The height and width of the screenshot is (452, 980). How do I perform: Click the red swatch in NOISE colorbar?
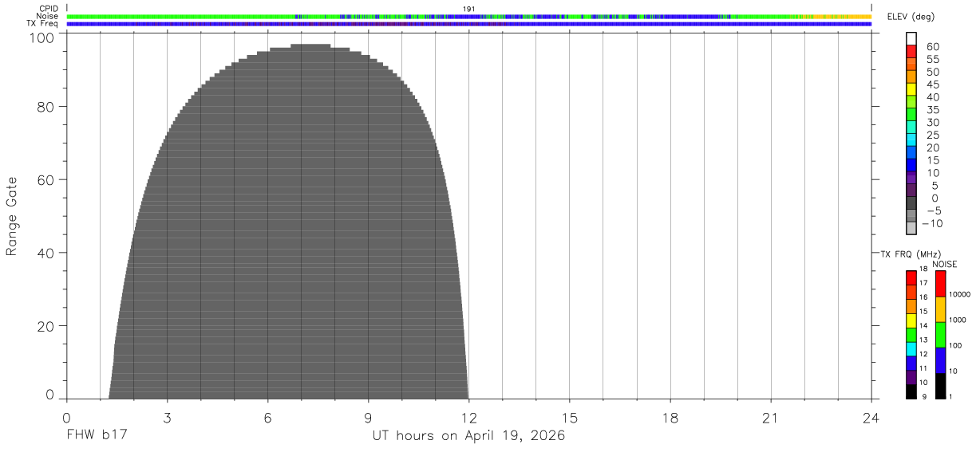pos(940,284)
